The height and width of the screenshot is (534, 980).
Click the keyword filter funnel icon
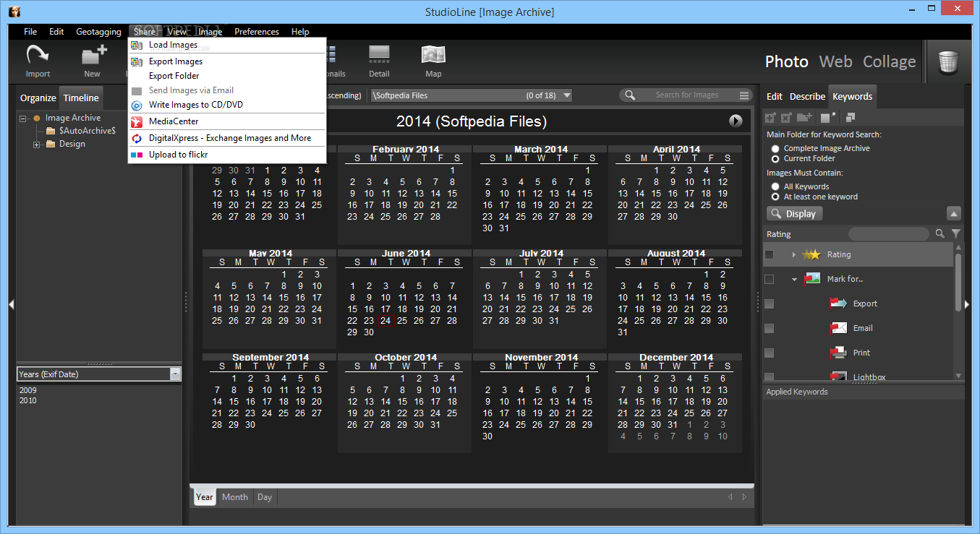956,233
